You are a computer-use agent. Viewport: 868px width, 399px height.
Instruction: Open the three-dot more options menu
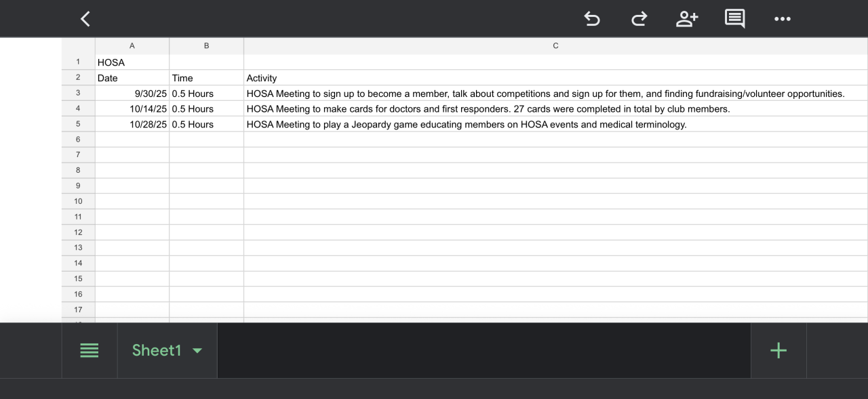tap(782, 19)
